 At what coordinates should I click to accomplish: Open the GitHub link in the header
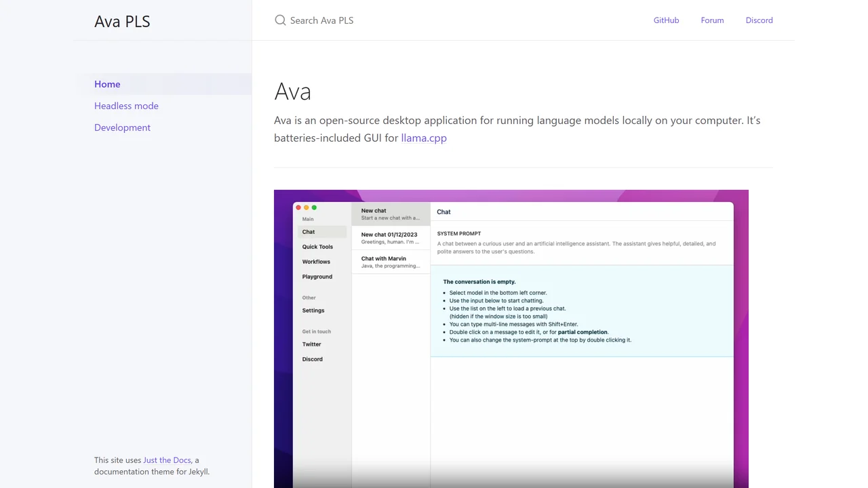point(666,20)
